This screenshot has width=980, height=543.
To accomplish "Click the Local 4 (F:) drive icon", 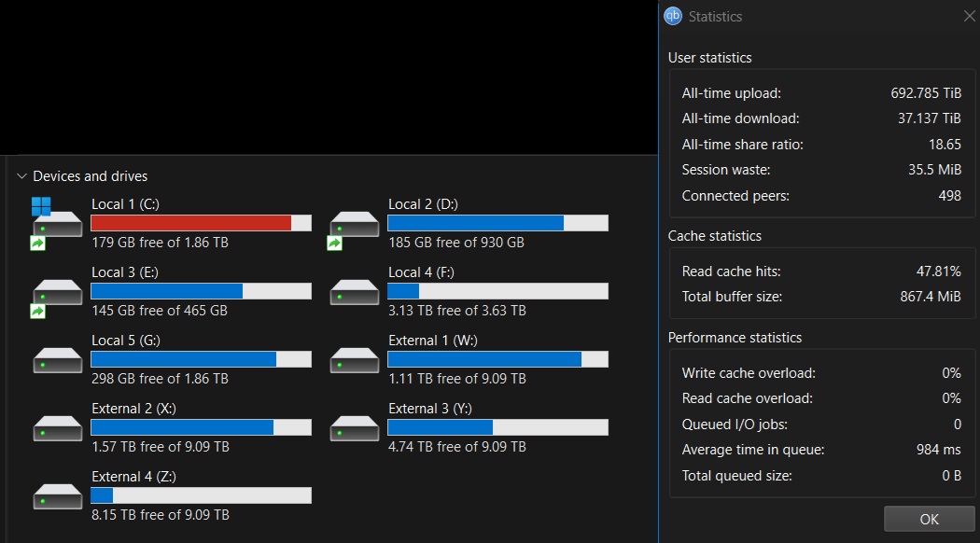I will pyautogui.click(x=355, y=292).
